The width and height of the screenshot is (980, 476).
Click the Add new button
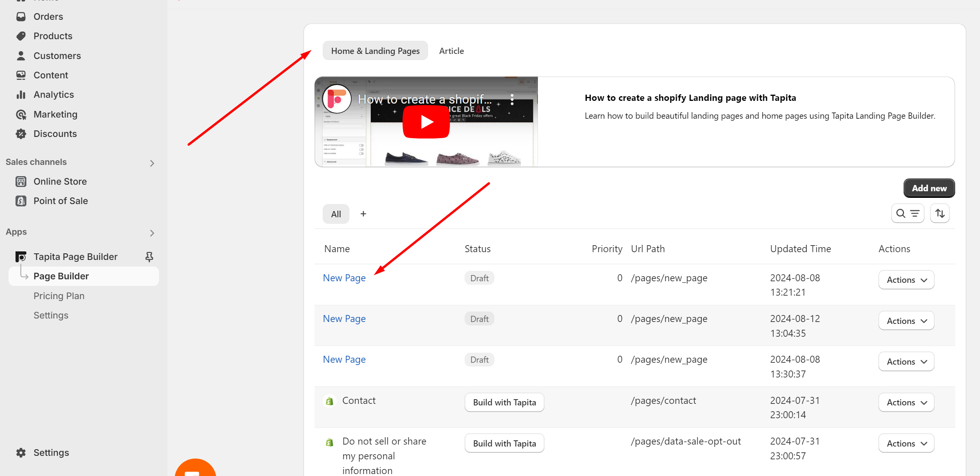(x=929, y=188)
